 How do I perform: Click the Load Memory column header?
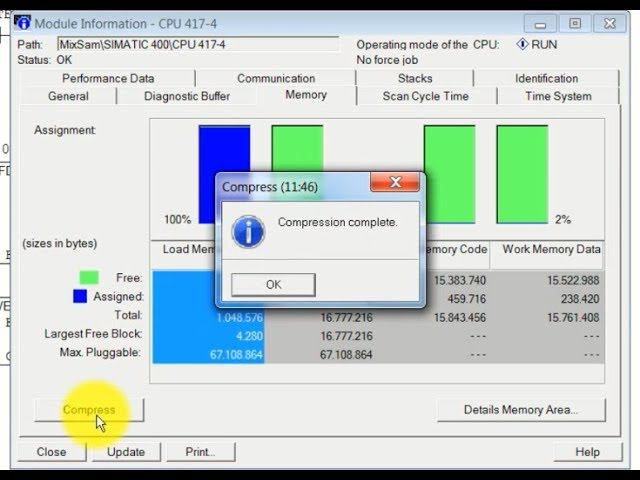point(188,249)
